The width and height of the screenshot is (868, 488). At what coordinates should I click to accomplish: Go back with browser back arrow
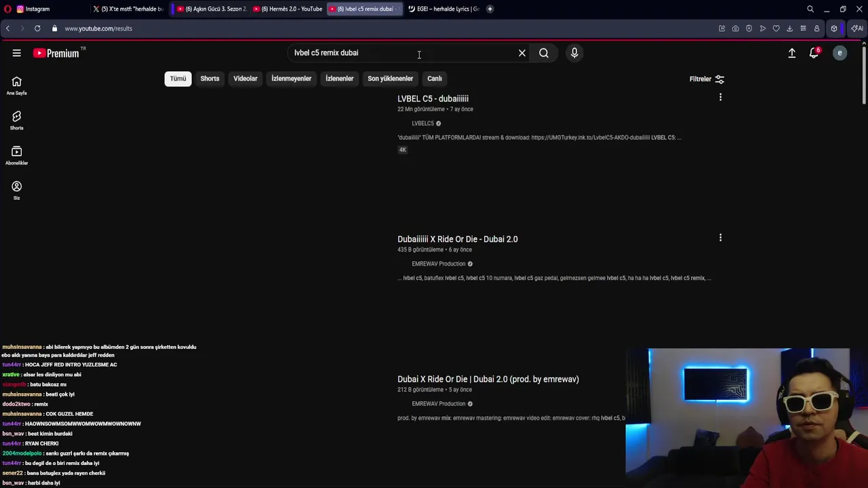click(x=7, y=28)
